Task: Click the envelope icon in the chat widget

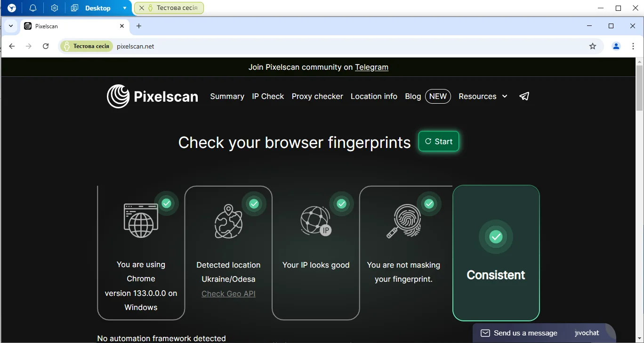Action: tap(485, 333)
